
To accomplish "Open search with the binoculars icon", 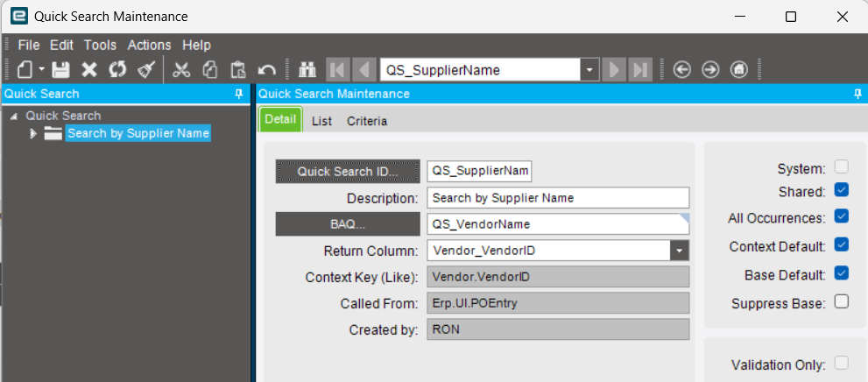I will click(x=307, y=70).
